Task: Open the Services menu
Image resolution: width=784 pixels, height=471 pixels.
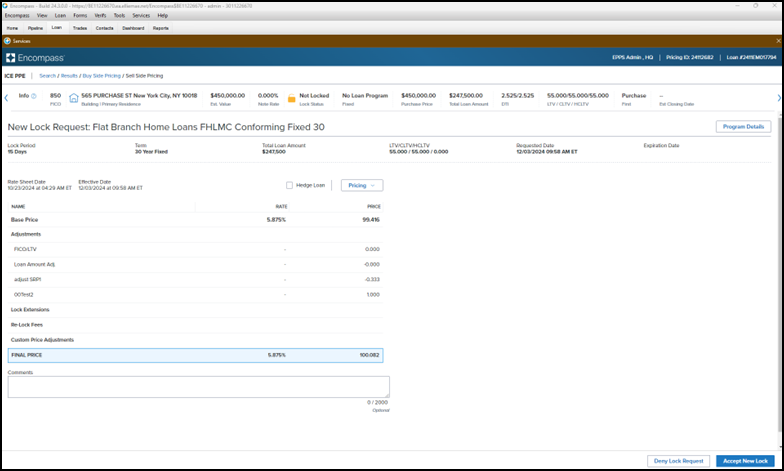Action: 141,16
